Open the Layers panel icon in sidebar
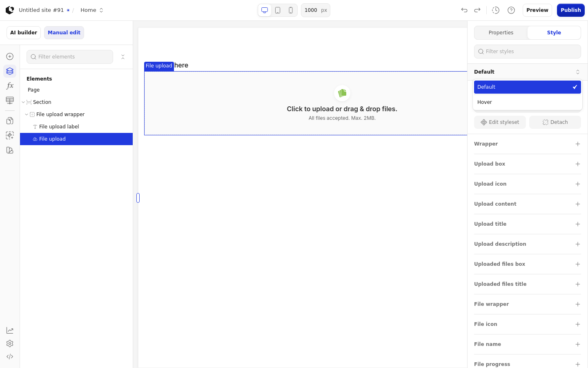The width and height of the screenshot is (588, 368). (10, 71)
